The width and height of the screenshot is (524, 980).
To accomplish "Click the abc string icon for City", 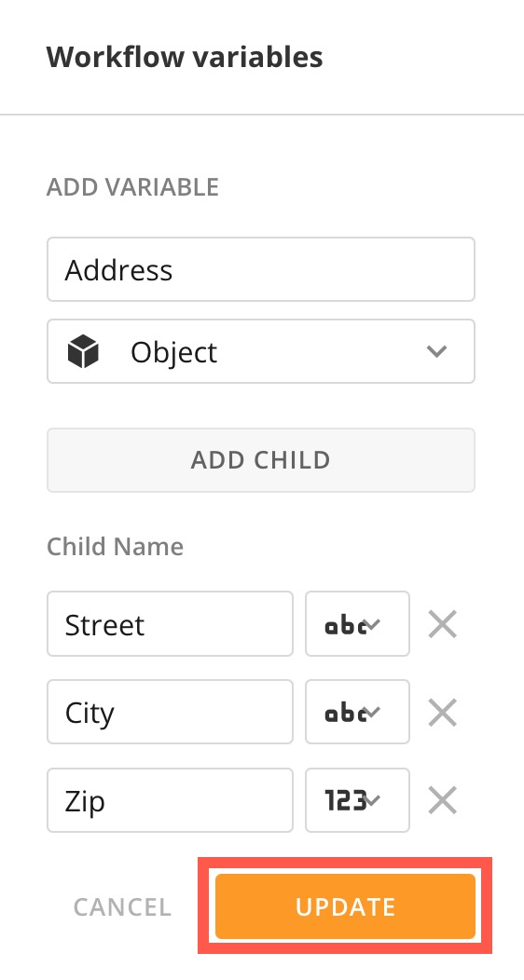I will click(345, 714).
